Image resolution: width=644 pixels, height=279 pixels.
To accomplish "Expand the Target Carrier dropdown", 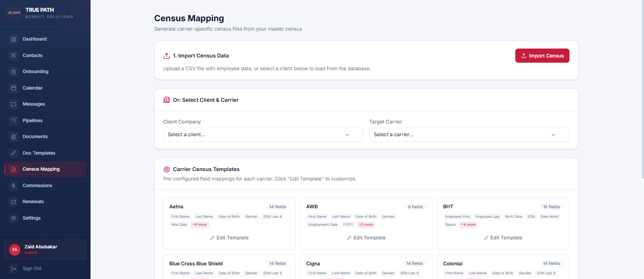I will (469, 135).
